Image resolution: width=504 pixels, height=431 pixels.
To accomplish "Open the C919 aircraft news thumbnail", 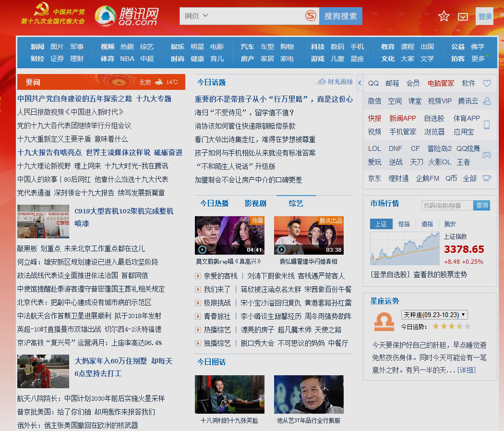I will (43, 222).
